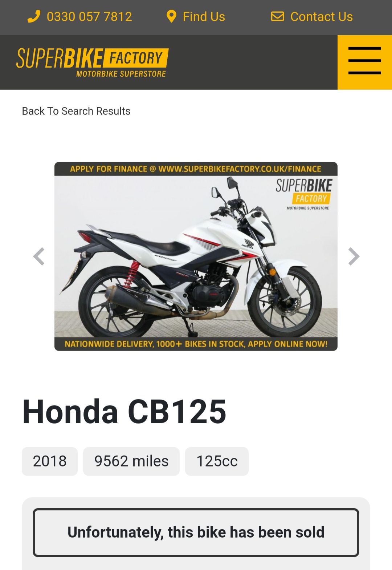The height and width of the screenshot is (570, 392).
Task: Open the Honda CB125 main photo
Action: 196,256
